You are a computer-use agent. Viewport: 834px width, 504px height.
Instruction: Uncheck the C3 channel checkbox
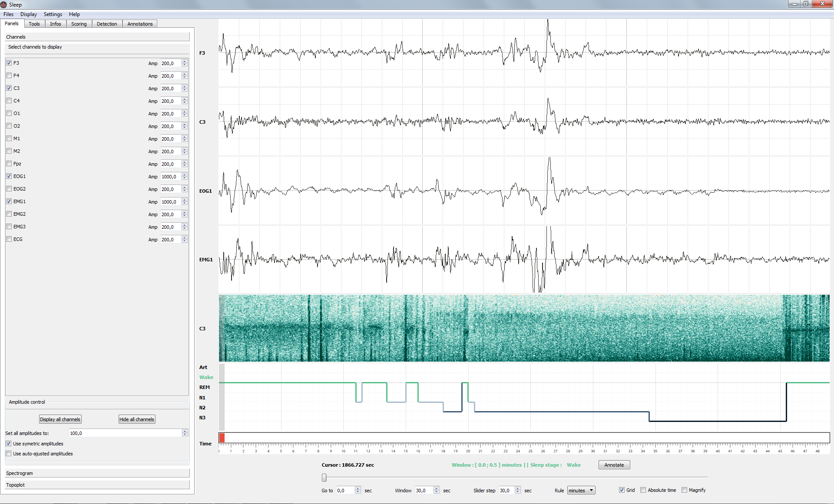click(9, 88)
